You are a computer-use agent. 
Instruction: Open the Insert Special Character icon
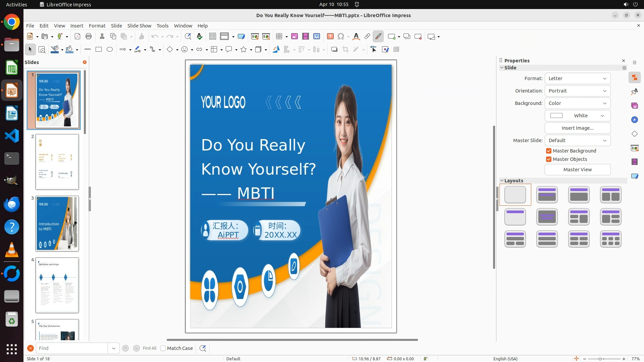[341, 37]
